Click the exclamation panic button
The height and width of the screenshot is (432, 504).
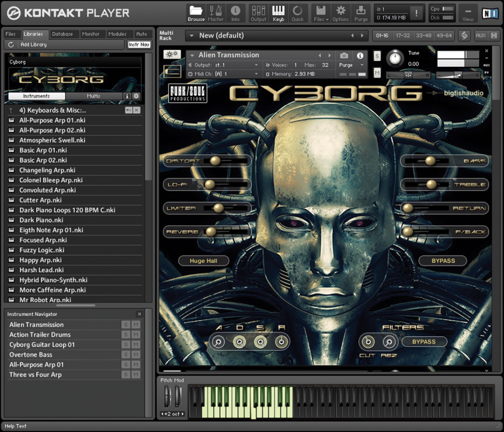417,13
